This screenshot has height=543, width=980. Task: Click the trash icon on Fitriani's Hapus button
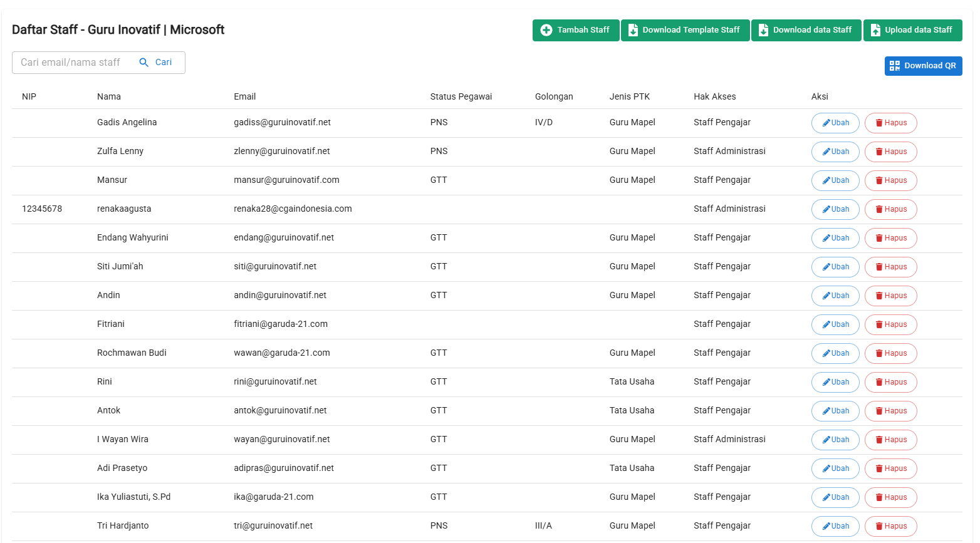point(880,324)
